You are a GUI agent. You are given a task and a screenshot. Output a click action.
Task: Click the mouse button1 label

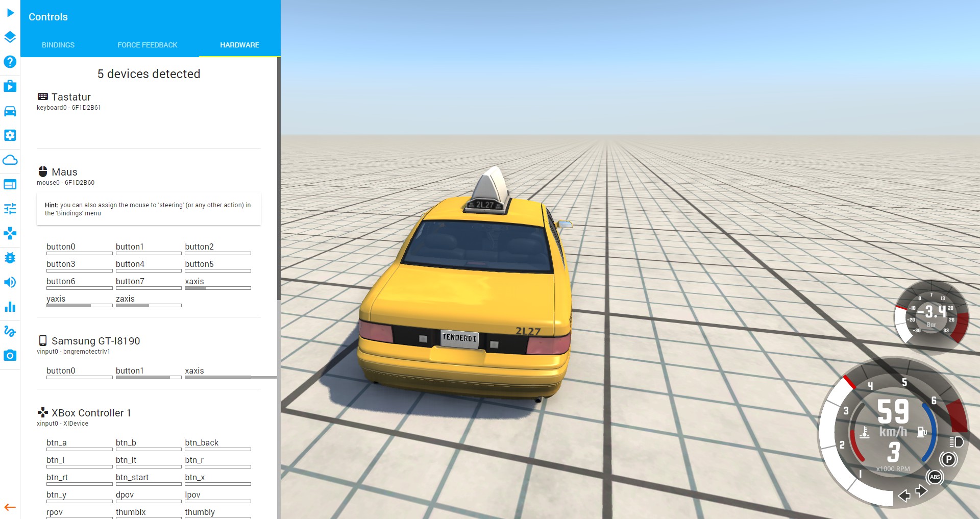coord(130,246)
